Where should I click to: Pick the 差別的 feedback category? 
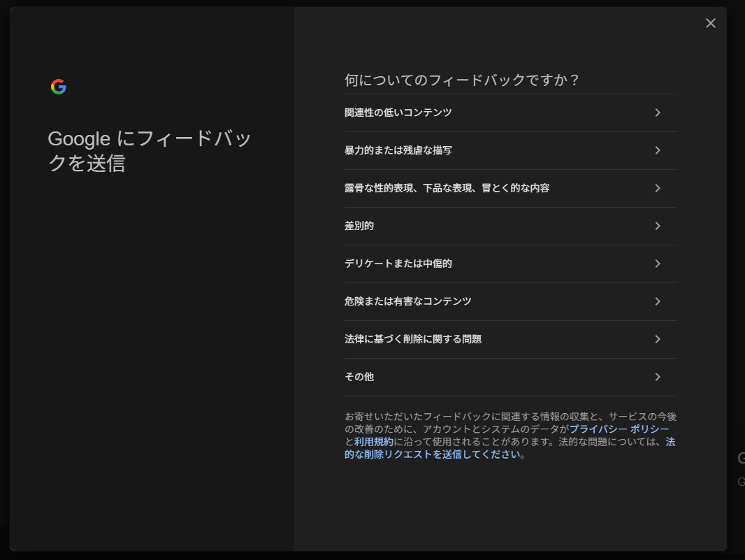tap(511, 227)
